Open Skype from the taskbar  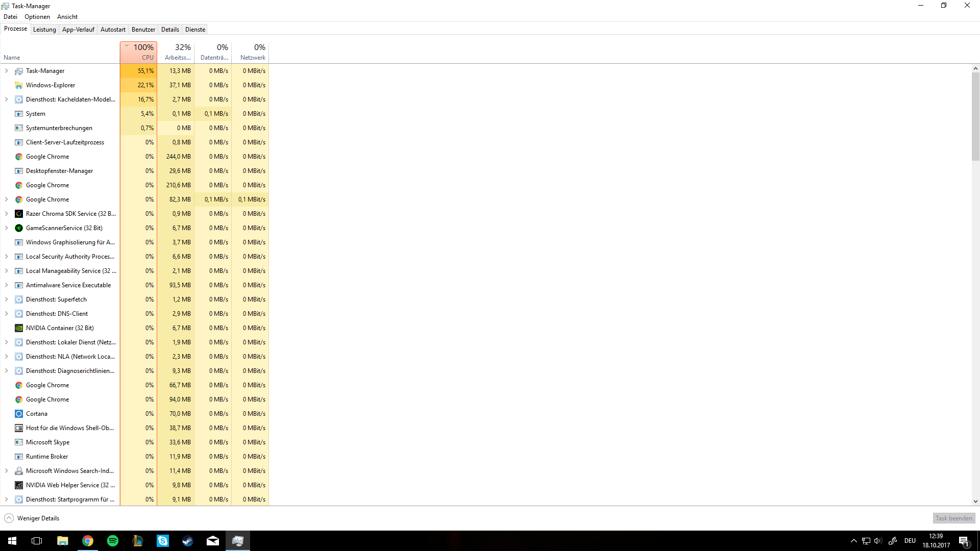163,541
